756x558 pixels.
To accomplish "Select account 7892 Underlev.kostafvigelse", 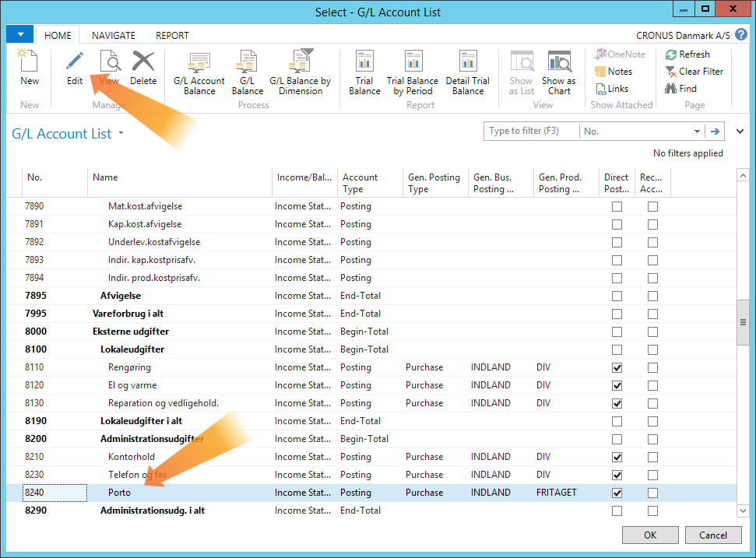I will (x=371, y=242).
